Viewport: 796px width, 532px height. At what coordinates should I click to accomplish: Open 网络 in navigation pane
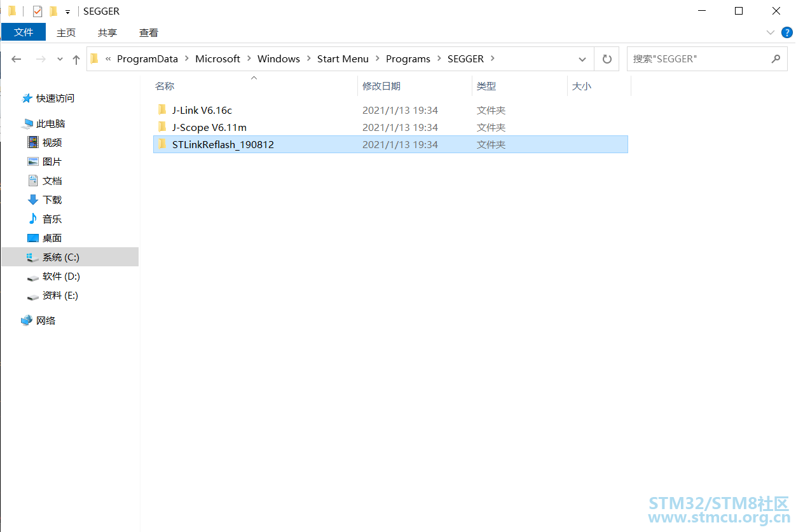pos(46,320)
